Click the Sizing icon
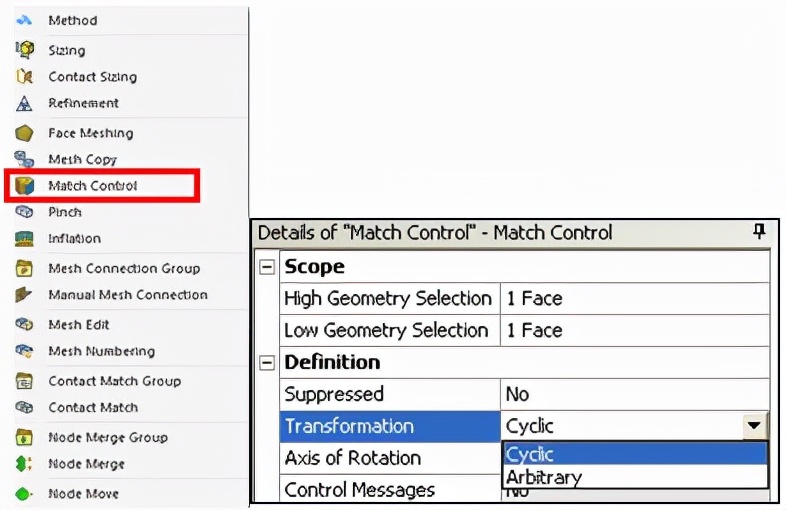Image resolution: width=786 pixels, height=510 pixels. (25, 50)
